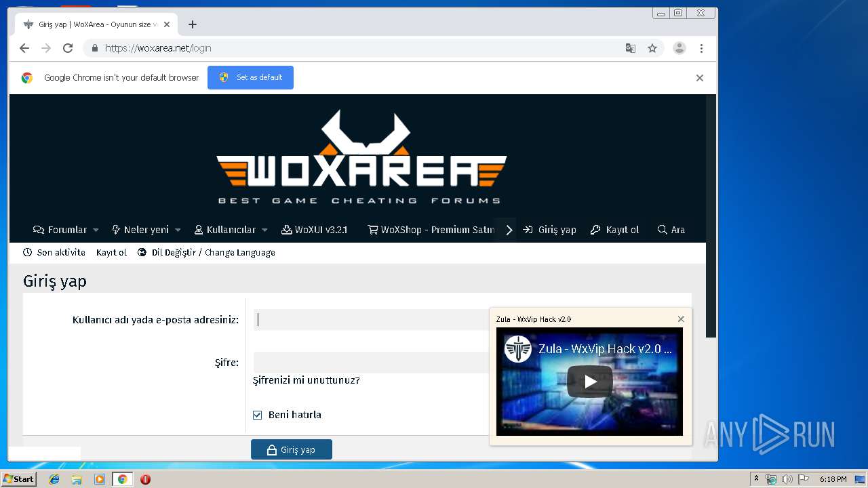The height and width of the screenshot is (488, 868).
Task: Open the Chrome profile avatar icon
Action: pos(679,48)
